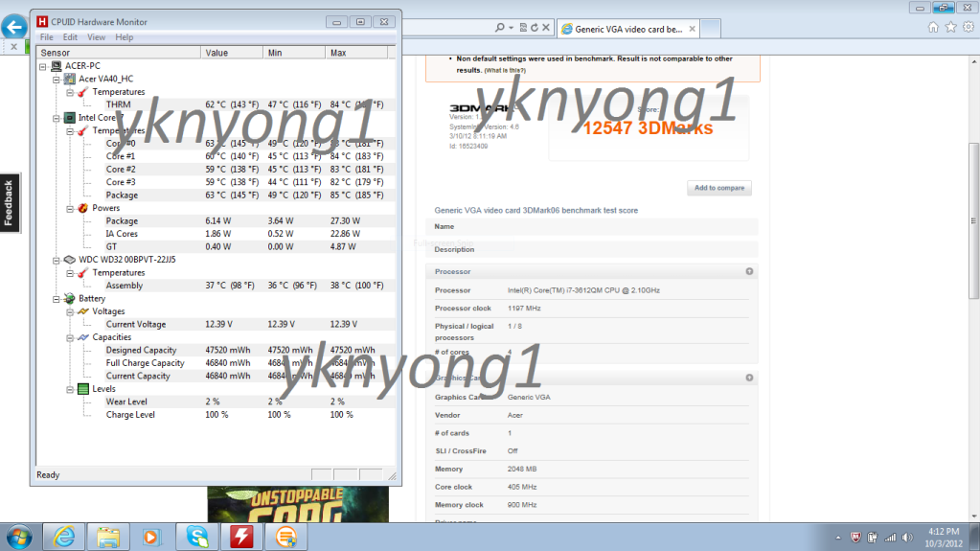Open Windows Explorer folder from taskbar
The image size is (980, 551).
[x=108, y=538]
